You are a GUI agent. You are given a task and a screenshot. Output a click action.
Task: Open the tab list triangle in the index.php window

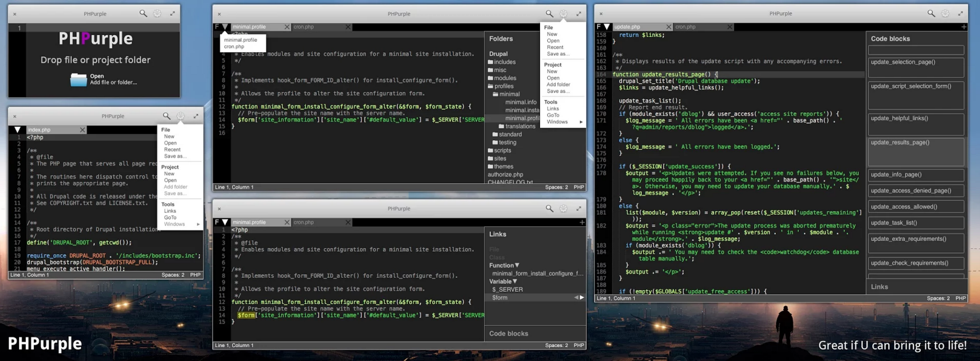pyautogui.click(x=17, y=130)
